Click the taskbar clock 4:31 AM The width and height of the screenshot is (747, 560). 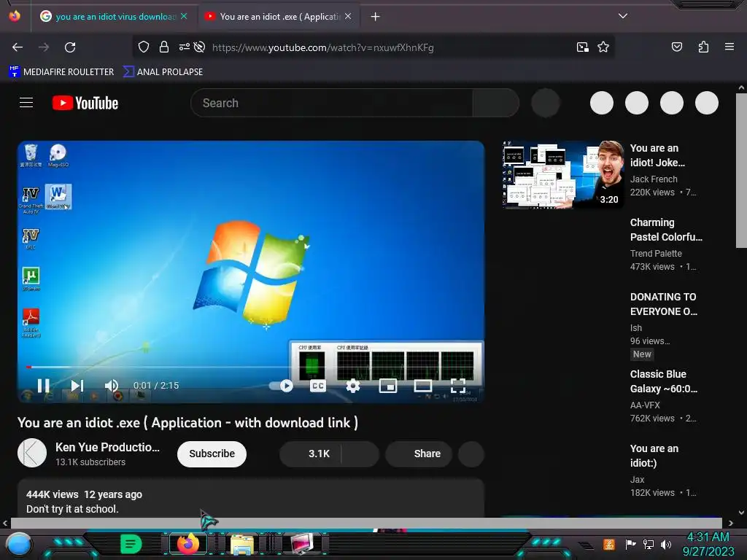pyautogui.click(x=708, y=537)
